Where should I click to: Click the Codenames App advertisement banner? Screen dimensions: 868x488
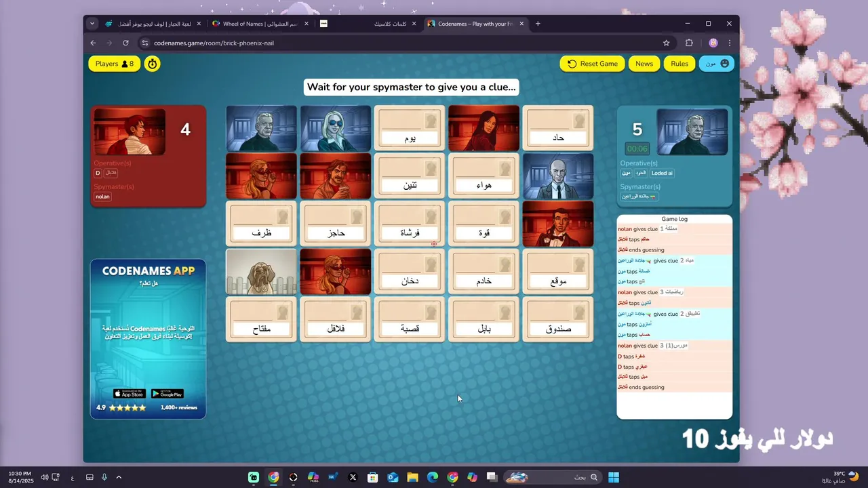[148, 339]
